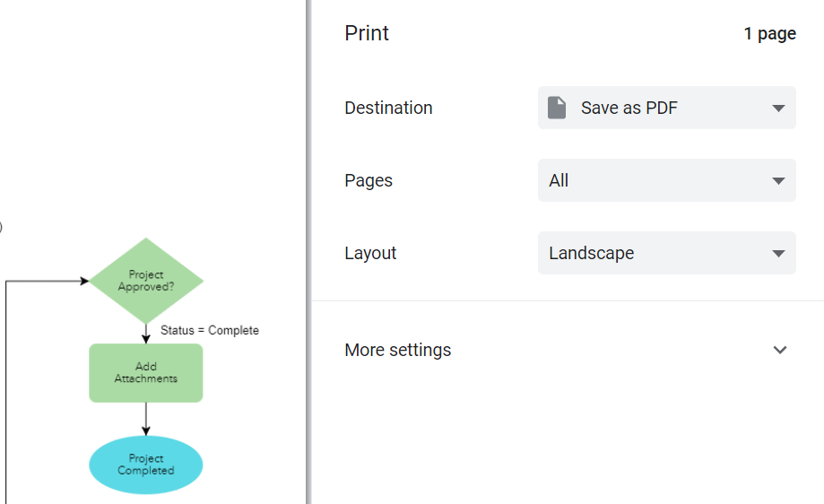Click arrow between Add Attachments and Project Completed
This screenshot has height=504, width=824.
(x=146, y=418)
